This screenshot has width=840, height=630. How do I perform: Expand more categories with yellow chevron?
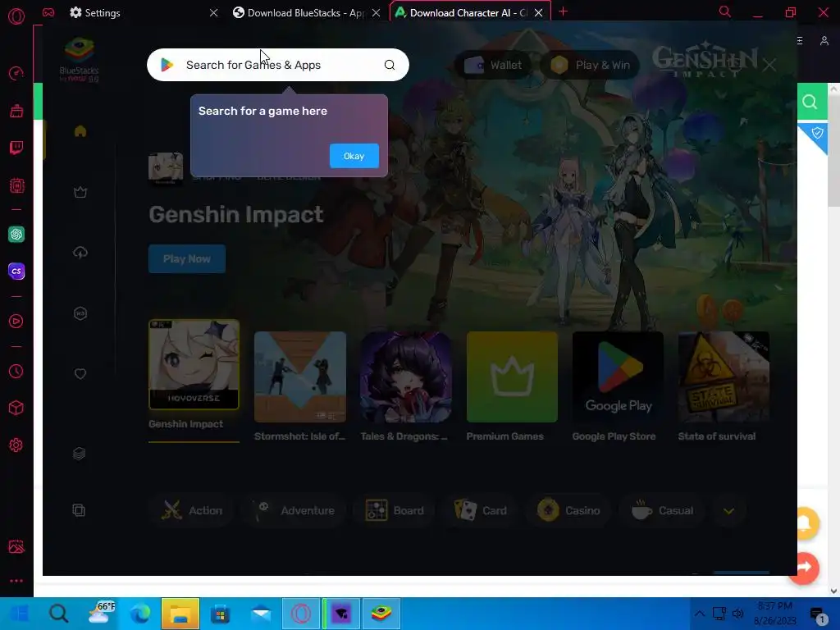click(x=728, y=510)
